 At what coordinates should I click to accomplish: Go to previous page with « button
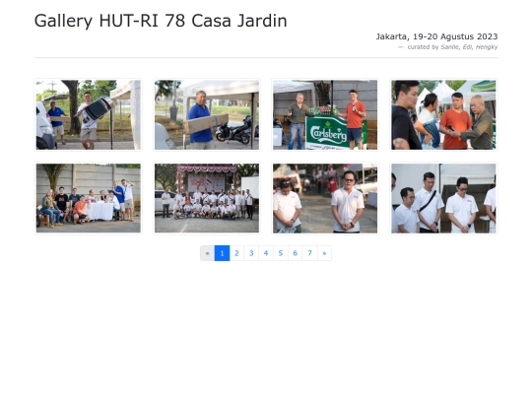click(x=207, y=253)
